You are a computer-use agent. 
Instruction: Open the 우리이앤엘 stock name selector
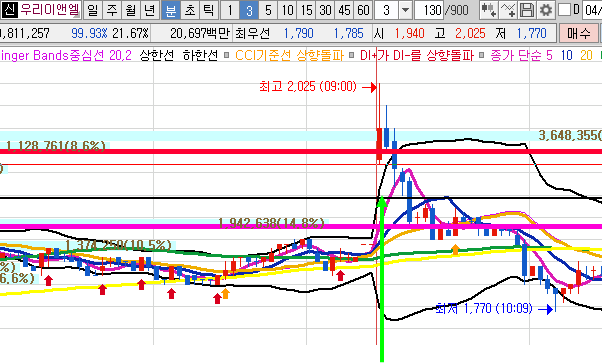pyautogui.click(x=50, y=10)
